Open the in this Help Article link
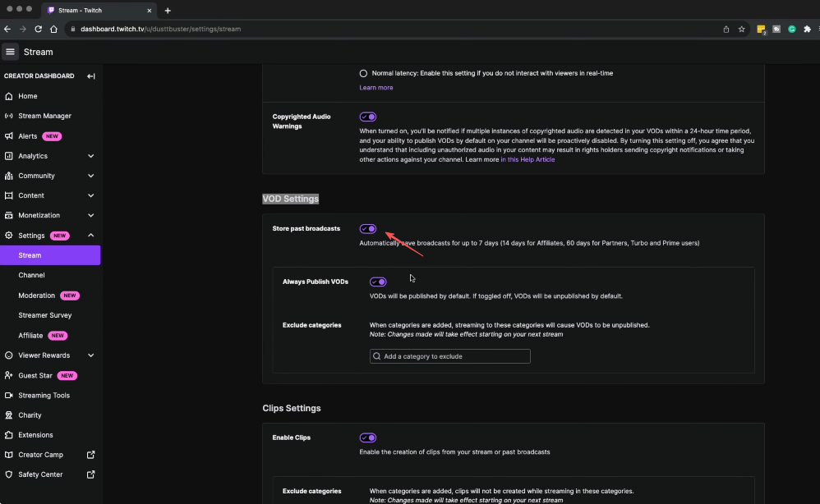820x504 pixels. click(527, 159)
